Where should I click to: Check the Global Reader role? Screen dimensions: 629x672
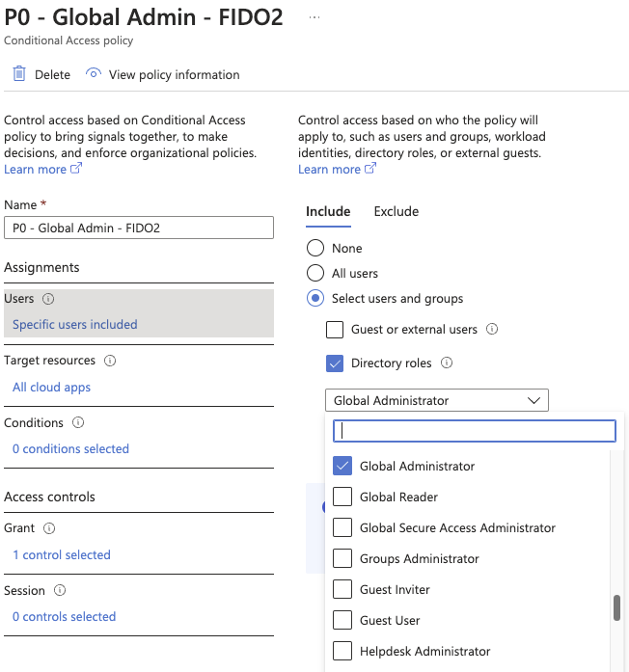(342, 497)
